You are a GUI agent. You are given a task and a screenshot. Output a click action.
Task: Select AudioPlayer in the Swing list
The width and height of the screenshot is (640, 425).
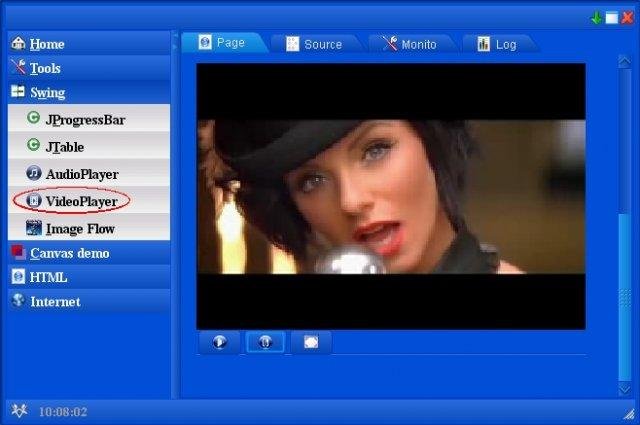click(81, 174)
